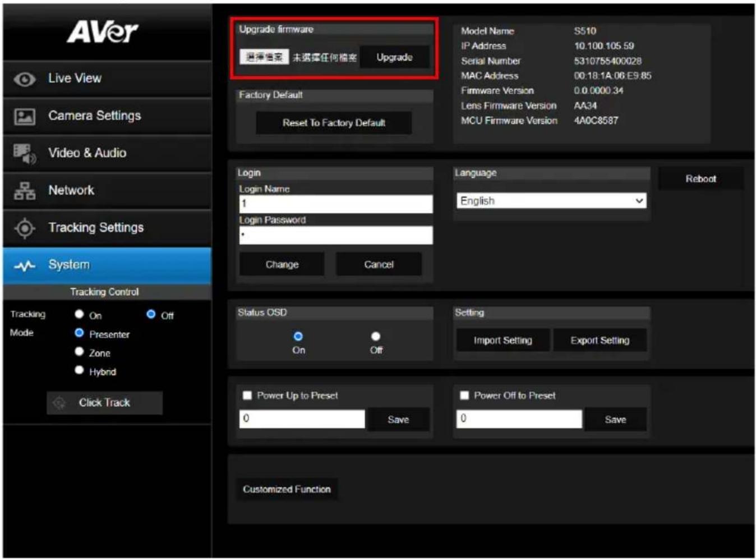Click the Serial Number value 5310755400028
This screenshot has height=560, width=756.
[x=607, y=61]
